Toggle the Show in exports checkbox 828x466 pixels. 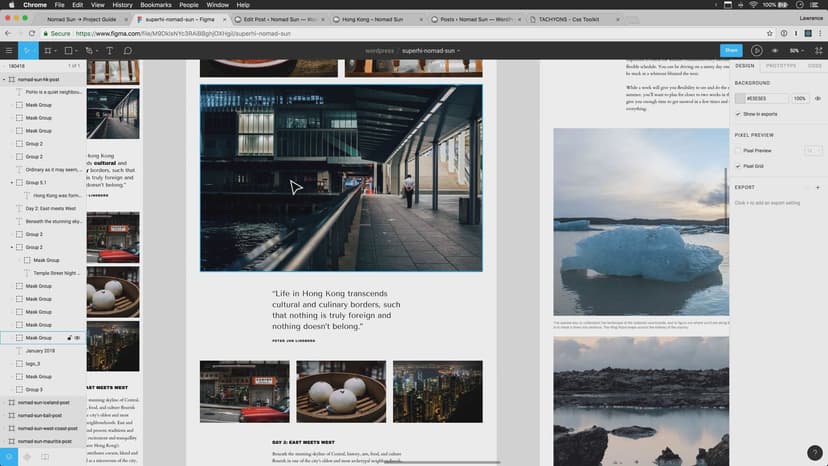pos(738,114)
